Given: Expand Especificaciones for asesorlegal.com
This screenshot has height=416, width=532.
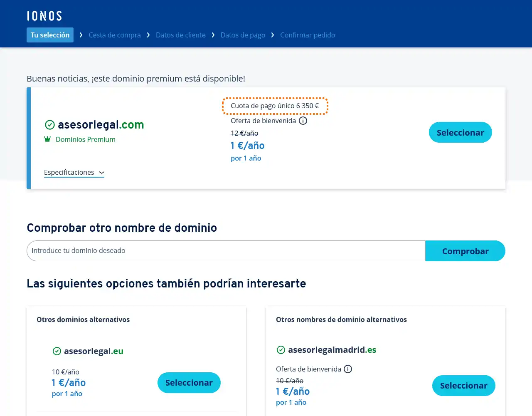Looking at the screenshot, I should (74, 172).
